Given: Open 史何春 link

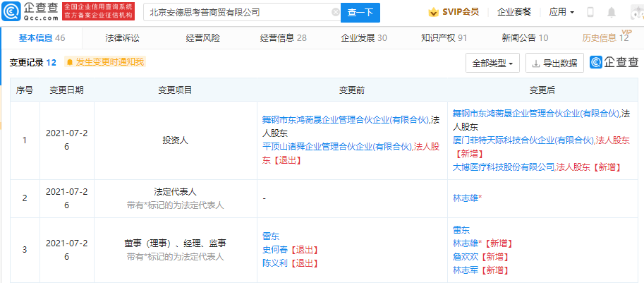Looking at the screenshot, I should pyautogui.click(x=275, y=250).
